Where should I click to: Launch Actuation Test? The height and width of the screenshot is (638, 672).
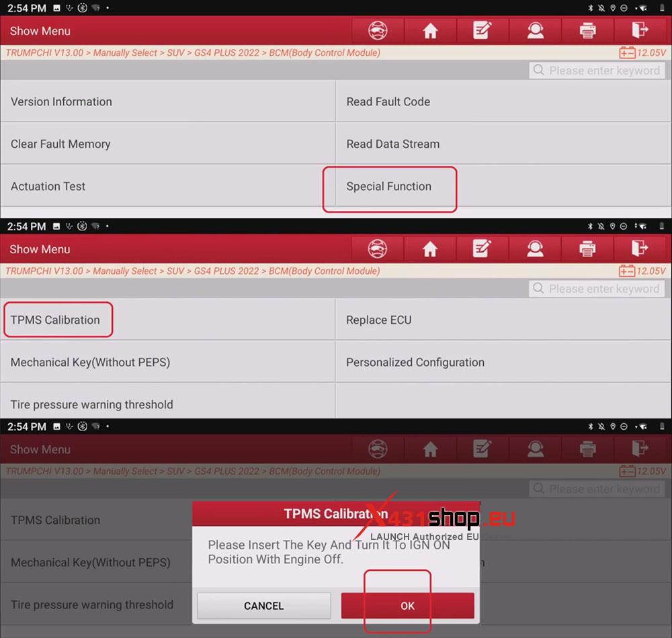167,186
